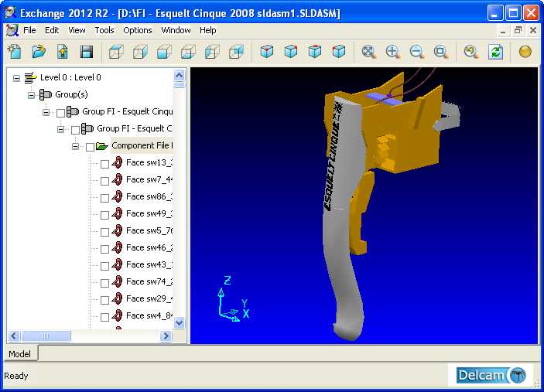Tick checkbox for Group FI - Esquelt Cinqu

point(60,113)
